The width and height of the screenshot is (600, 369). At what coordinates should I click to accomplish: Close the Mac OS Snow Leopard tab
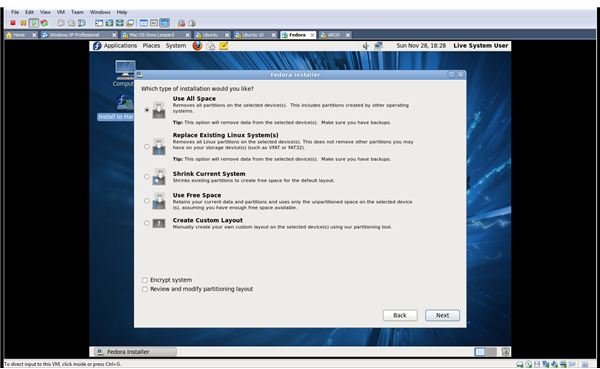[187, 35]
